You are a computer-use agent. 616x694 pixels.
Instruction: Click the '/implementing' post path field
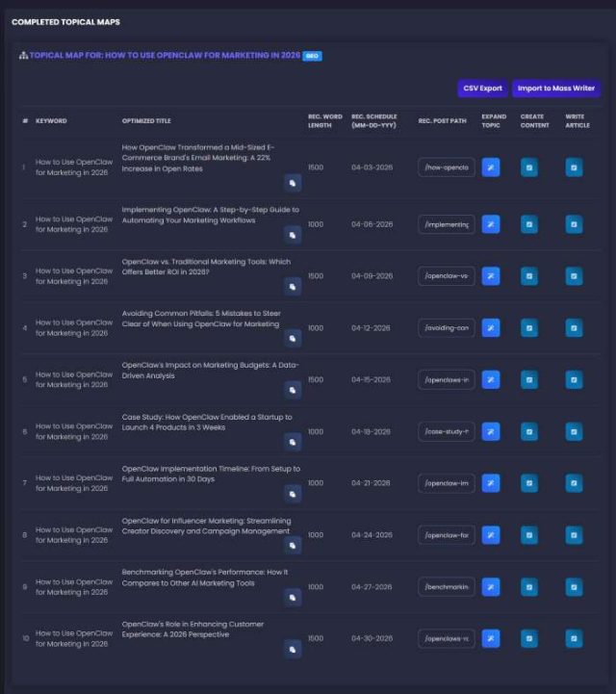pos(447,224)
